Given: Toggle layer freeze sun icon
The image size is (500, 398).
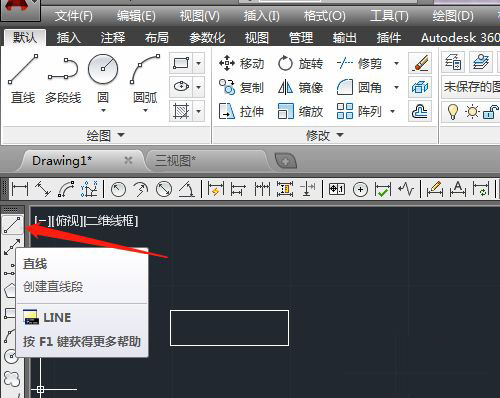Looking at the screenshot, I should coord(472,112).
